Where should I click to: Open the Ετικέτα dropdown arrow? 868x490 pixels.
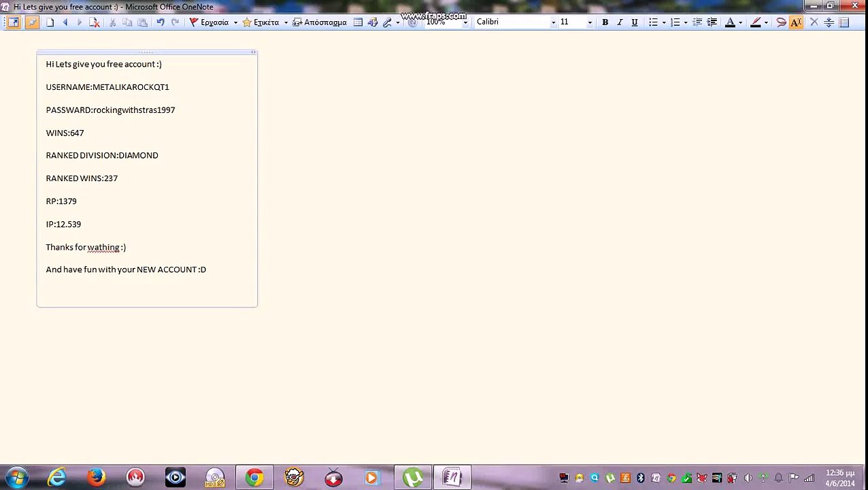click(x=286, y=22)
